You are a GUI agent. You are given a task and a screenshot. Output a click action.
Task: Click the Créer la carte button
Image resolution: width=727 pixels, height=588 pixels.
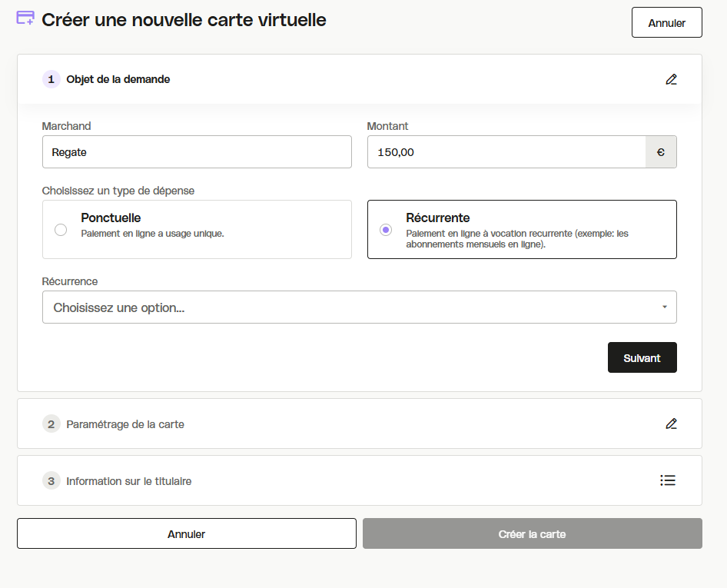(532, 533)
